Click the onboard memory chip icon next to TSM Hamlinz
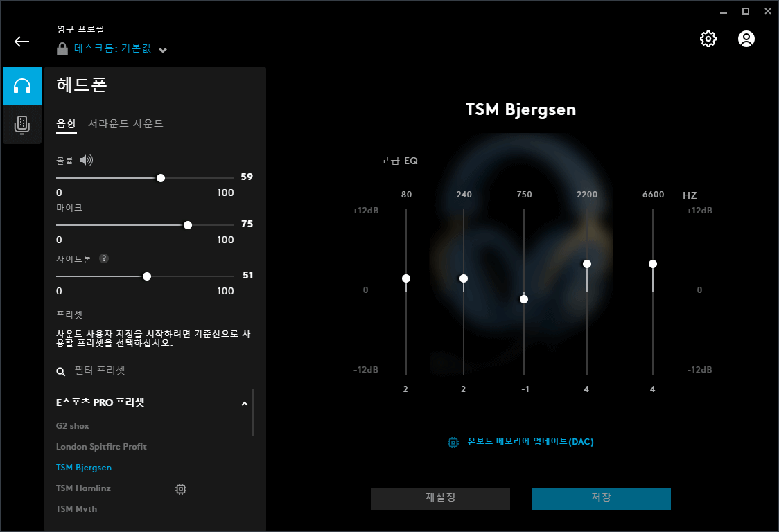Image resolution: width=779 pixels, height=532 pixels. tap(181, 489)
